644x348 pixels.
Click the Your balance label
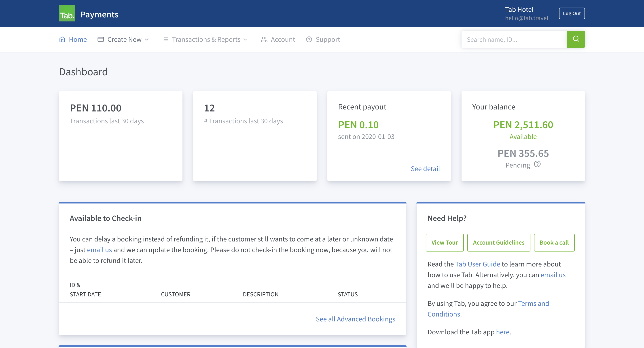[x=494, y=107]
